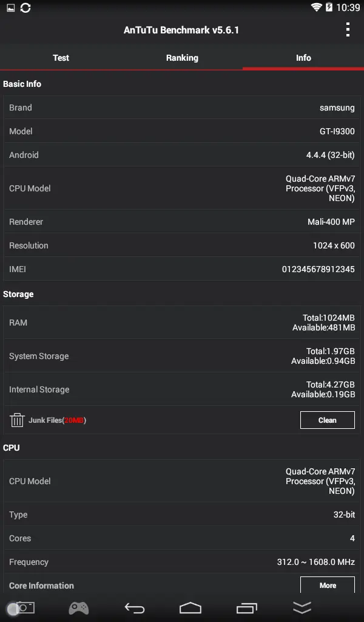This screenshot has width=364, height=622.
Task: Select the Info tab
Action: pos(303,58)
